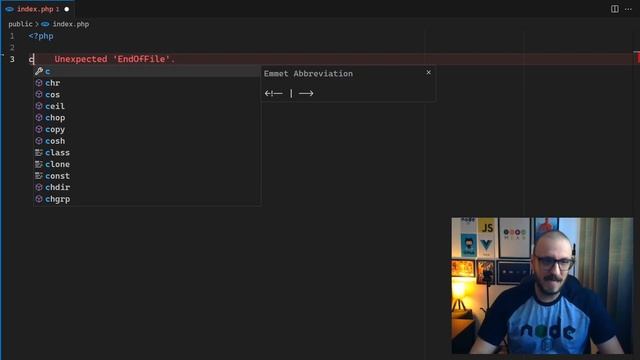
Task: Choose the 'chop' function suggestion
Action: [147, 118]
